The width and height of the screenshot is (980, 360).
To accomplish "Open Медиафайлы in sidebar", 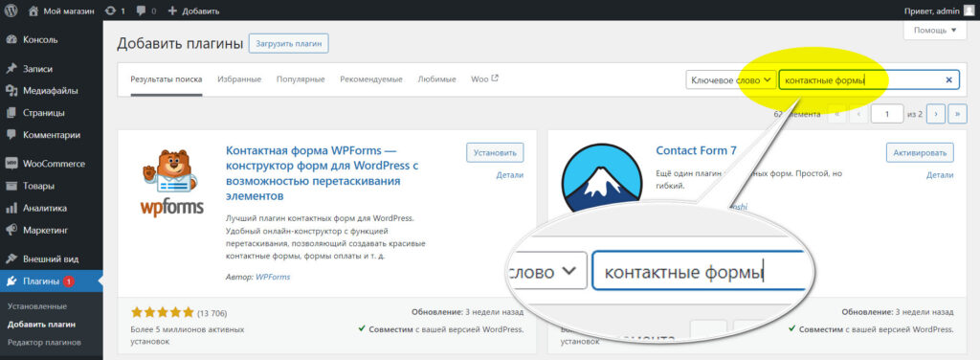I will pyautogui.click(x=52, y=91).
